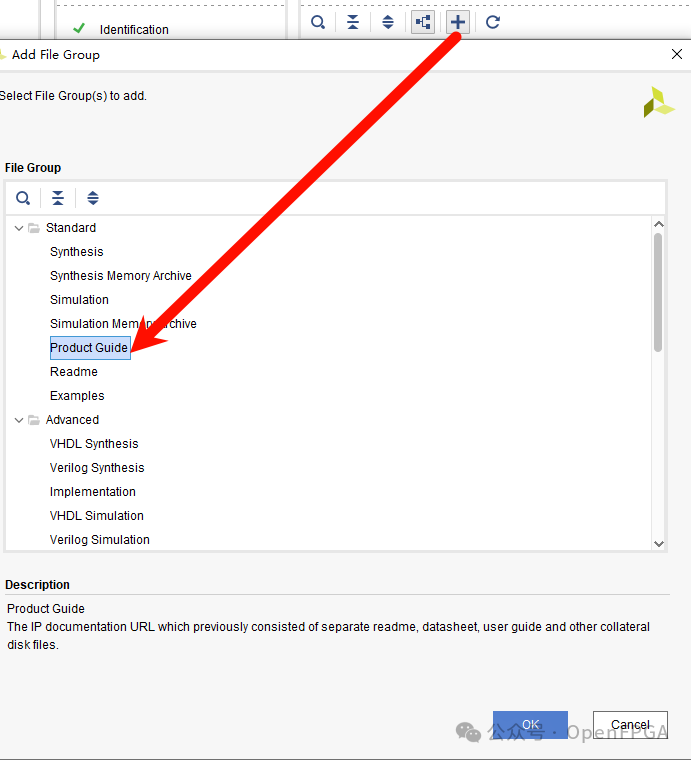This screenshot has width=691, height=760.
Task: Select Simulation Memory Archive item
Action: tap(123, 324)
